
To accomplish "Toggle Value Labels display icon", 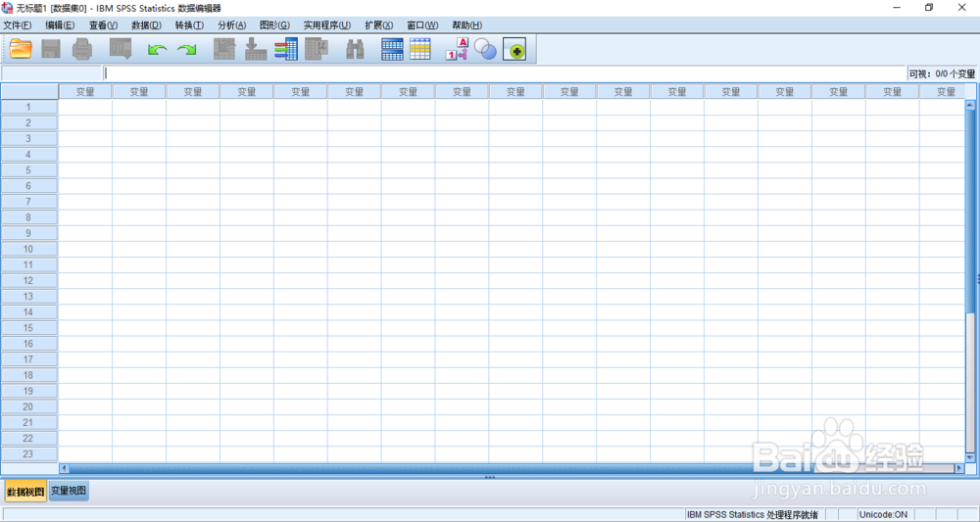I will tap(457, 49).
